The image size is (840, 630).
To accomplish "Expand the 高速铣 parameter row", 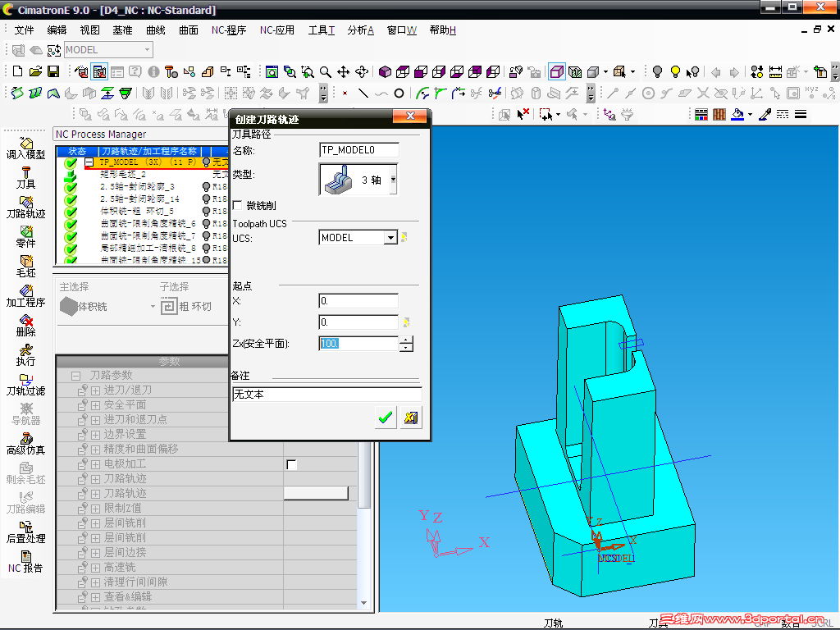I will 96,568.
